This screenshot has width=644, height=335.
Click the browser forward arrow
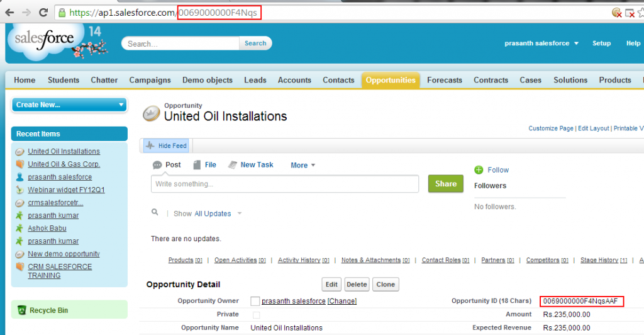point(26,13)
